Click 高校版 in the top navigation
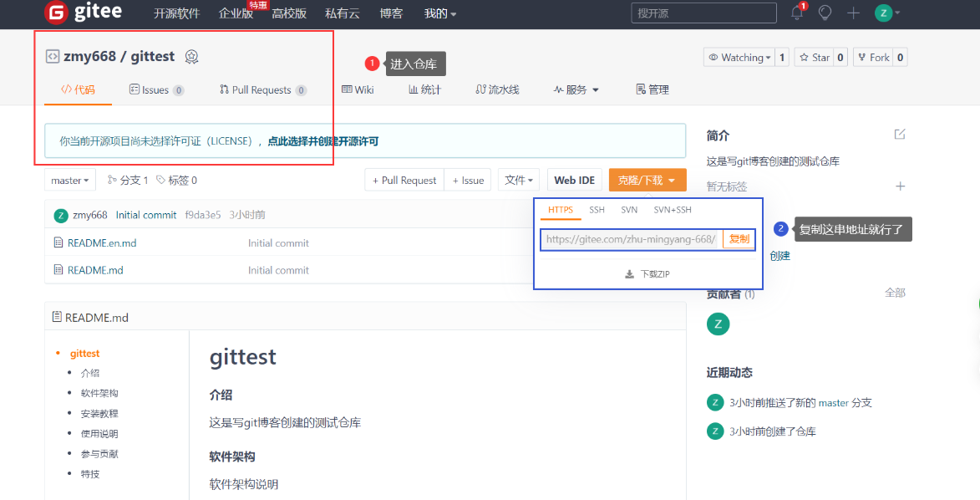Viewport: 980px width, 500px height. tap(289, 13)
